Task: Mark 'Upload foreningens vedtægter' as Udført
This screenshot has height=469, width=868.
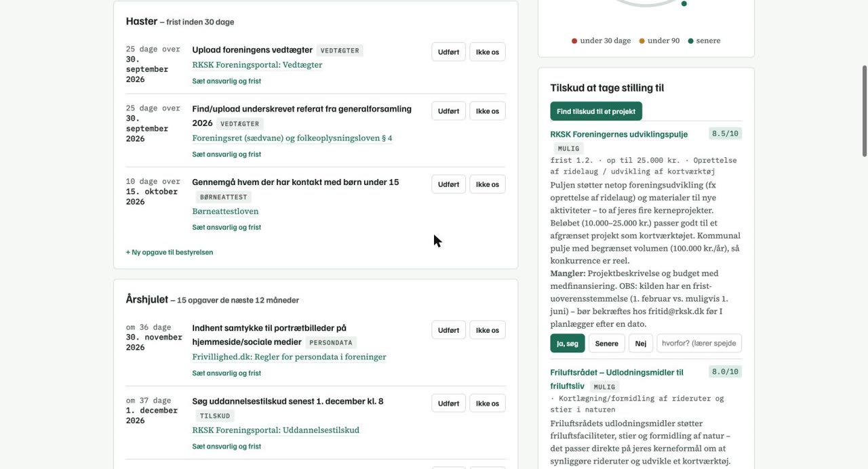Action: [448, 52]
